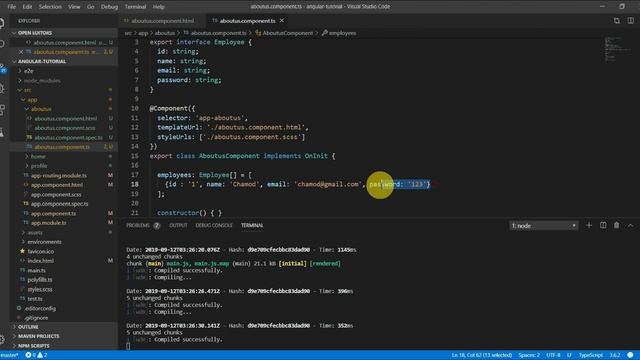Open the Source Control view
This screenshot has height=360, width=640.
2,68
